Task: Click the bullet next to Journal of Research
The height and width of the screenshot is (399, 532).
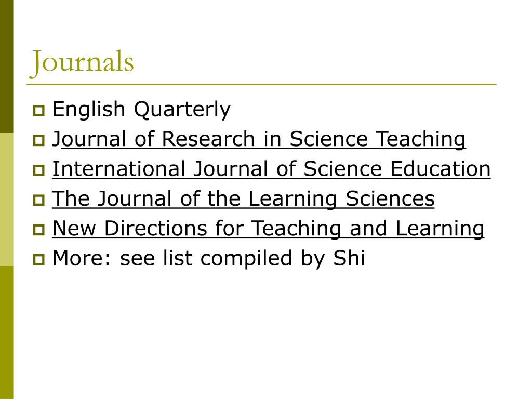Action: point(39,140)
